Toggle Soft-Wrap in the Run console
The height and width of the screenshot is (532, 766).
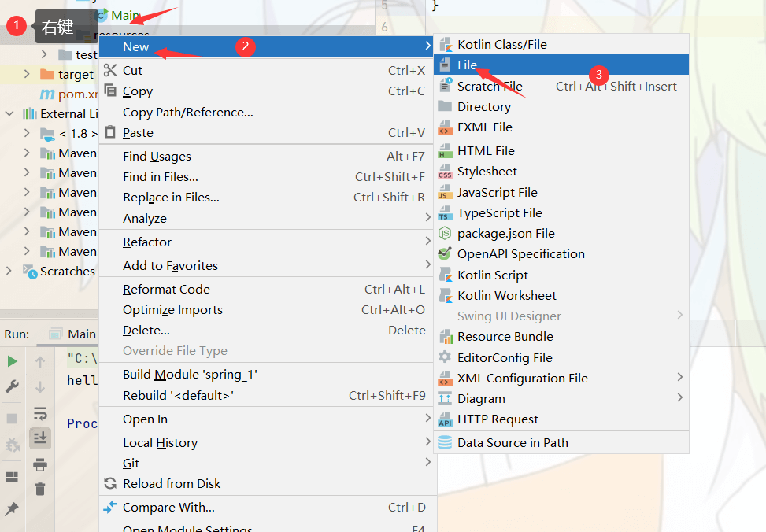[40, 413]
